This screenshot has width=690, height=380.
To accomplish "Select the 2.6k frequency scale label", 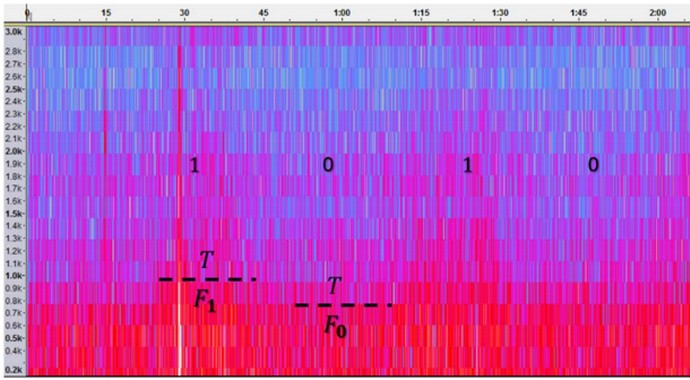I will [13, 76].
